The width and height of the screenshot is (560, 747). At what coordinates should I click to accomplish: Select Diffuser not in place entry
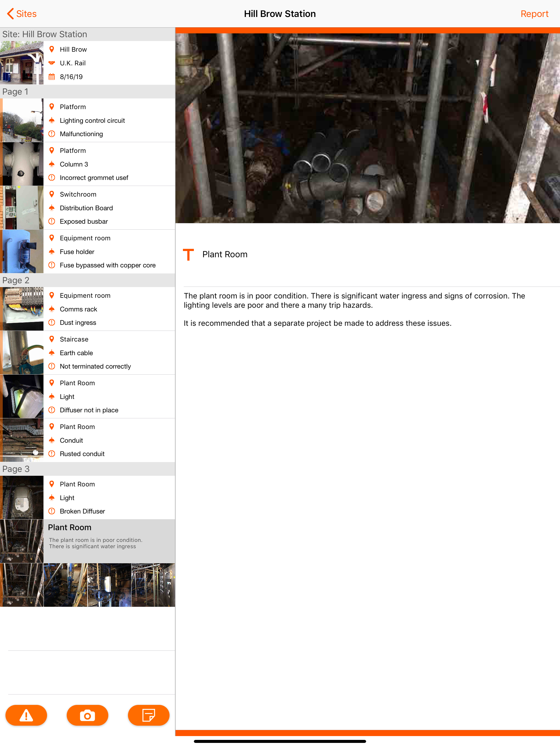[x=89, y=410]
